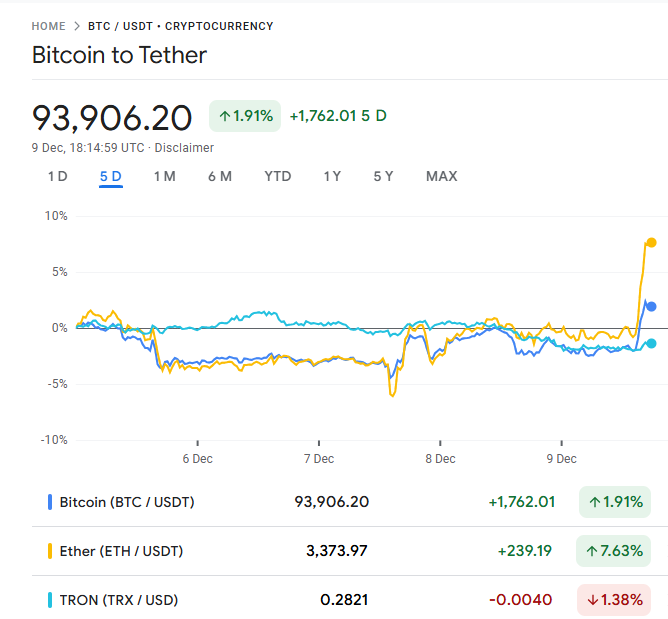Screen dimensions: 668x619
Task: Click the green 1.91% change badge near price
Action: (245, 116)
